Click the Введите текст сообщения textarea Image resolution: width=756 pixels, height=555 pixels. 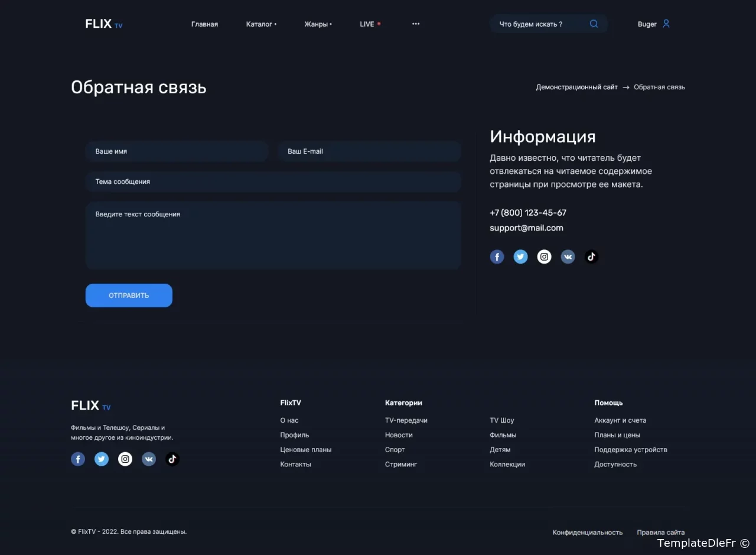point(273,235)
